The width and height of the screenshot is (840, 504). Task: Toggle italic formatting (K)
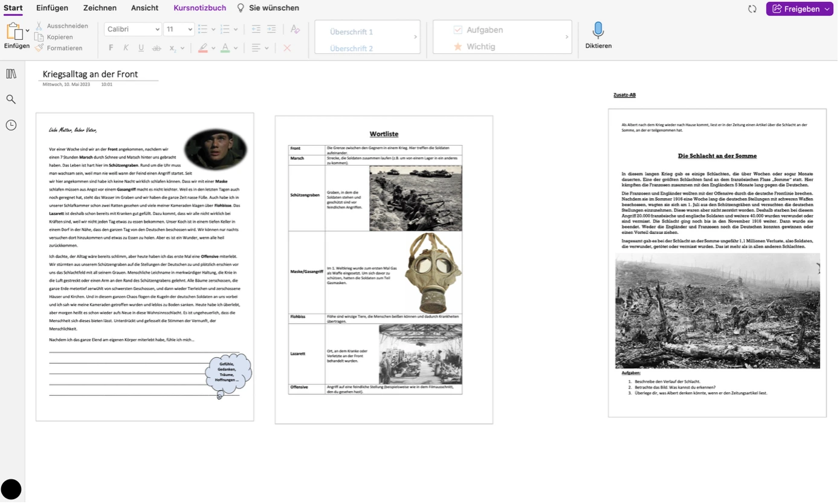point(126,48)
